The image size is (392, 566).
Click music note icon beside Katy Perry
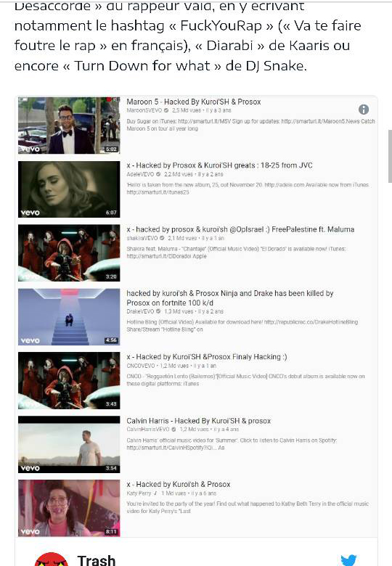(x=155, y=493)
